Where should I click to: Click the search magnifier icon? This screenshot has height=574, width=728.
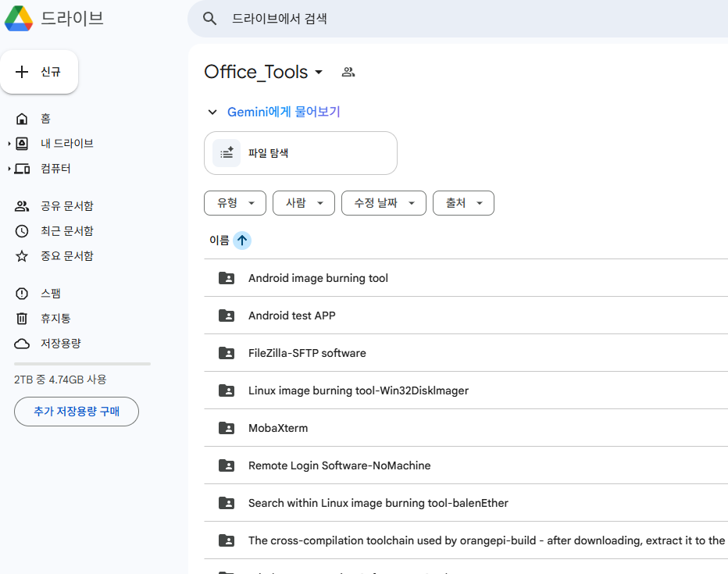coord(210,19)
